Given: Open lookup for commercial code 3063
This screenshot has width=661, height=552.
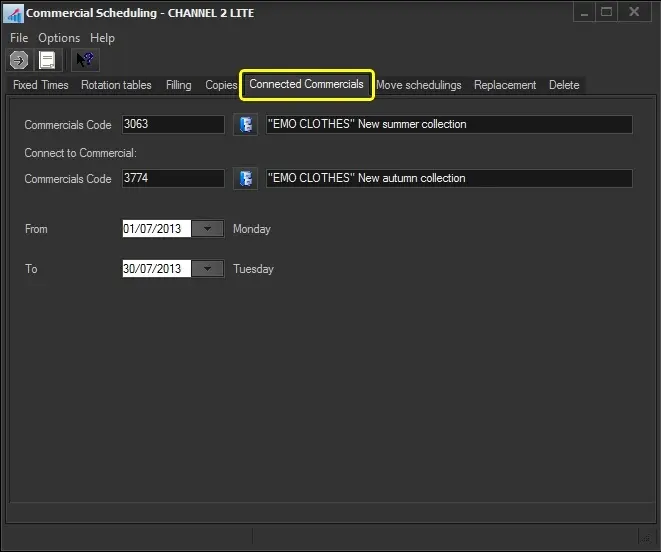Looking at the screenshot, I should [x=245, y=125].
